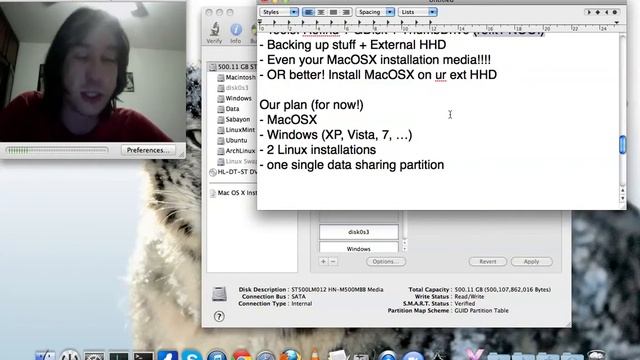Image resolution: width=640 pixels, height=360 pixels.
Task: Add a partition with the plus button
Action: point(323,261)
